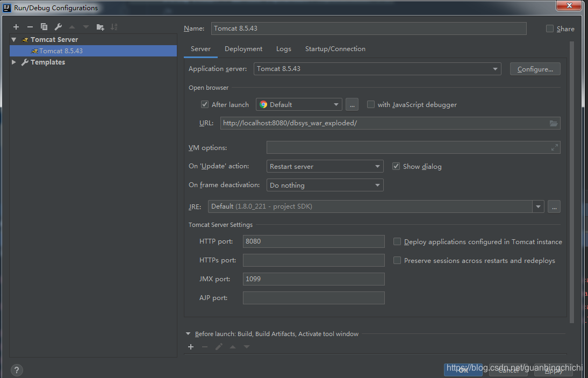Switch to the Logs tab

[283, 49]
